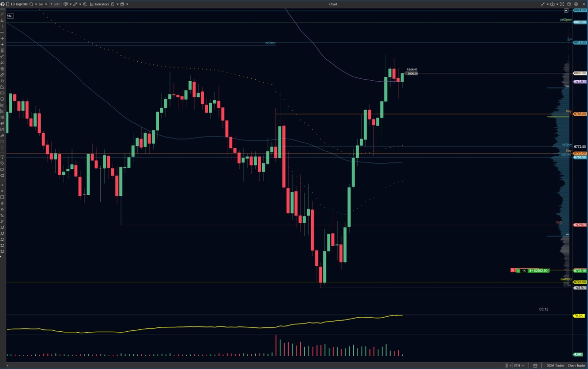Viewport: 588px width, 369px height.
Task: Select the horizontal line tool
Action: click(2, 32)
